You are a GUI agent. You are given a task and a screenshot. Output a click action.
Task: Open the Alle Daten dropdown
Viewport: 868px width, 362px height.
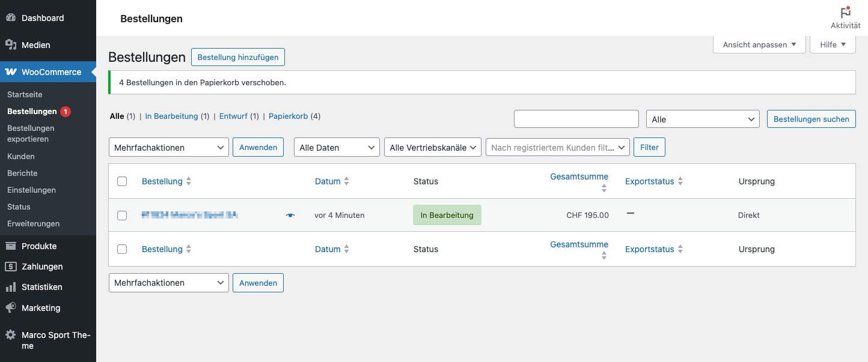[x=336, y=148]
